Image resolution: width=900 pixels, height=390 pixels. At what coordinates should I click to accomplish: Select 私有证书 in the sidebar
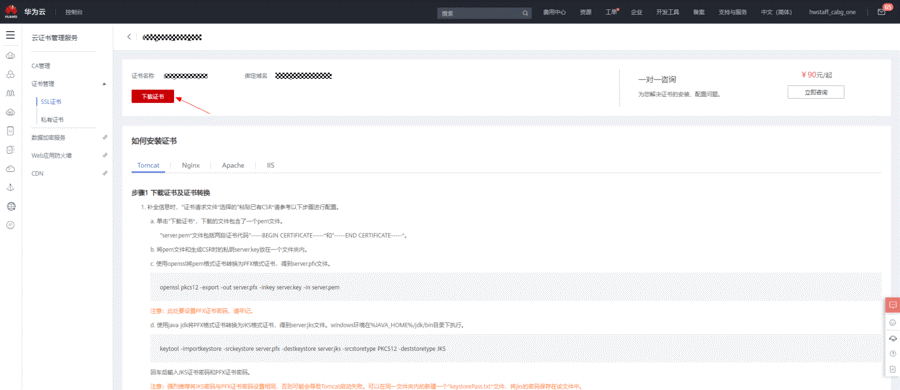[52, 119]
